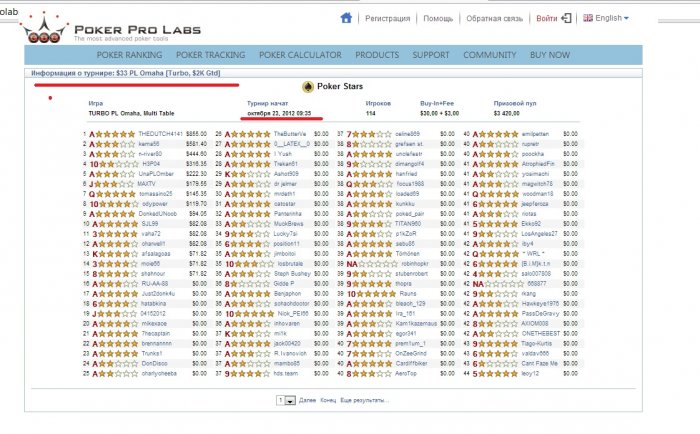
Task: Click the Еще результаты link
Action: 364,401
